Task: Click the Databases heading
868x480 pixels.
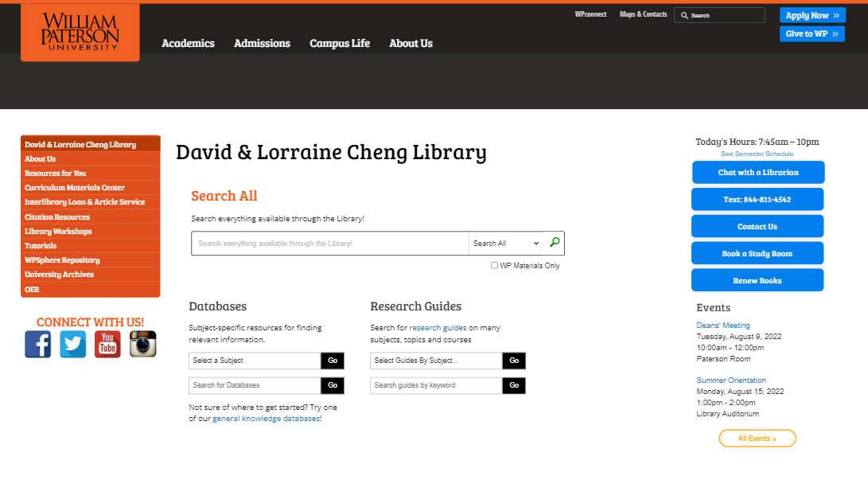Action: pyautogui.click(x=217, y=306)
